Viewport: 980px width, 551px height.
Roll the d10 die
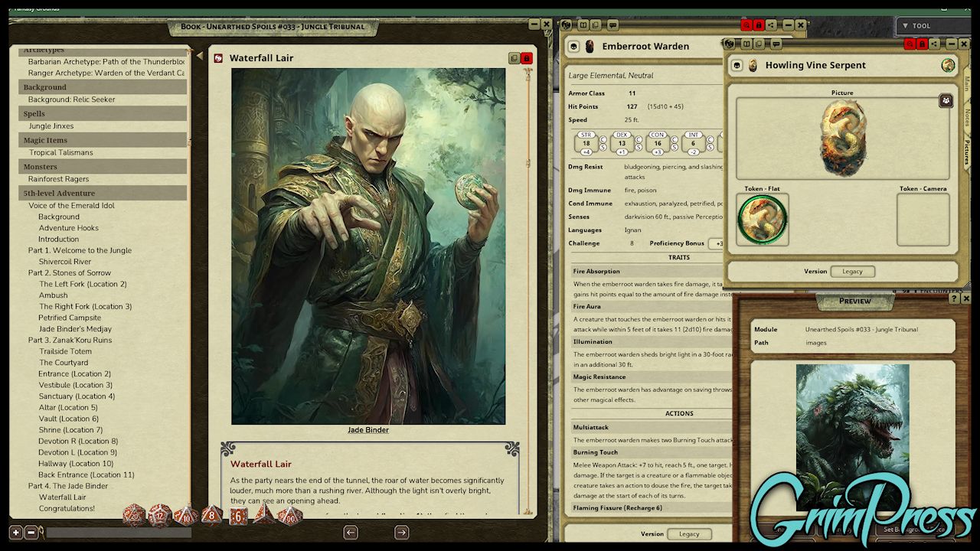tap(186, 515)
